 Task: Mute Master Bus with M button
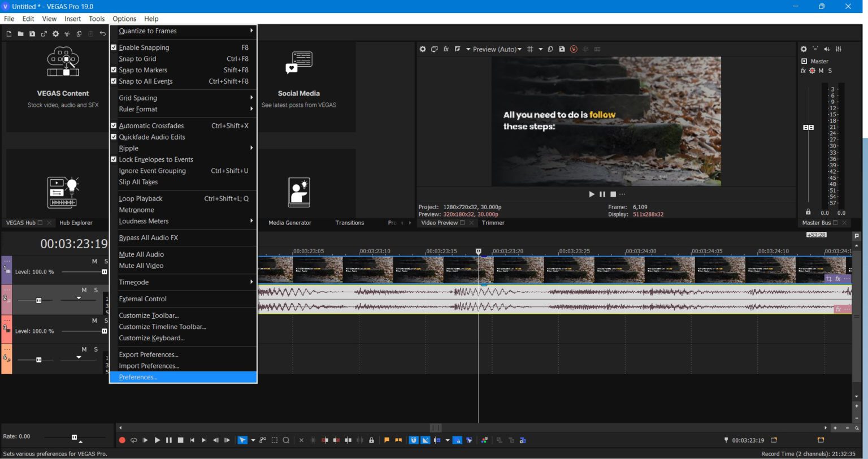[821, 71]
